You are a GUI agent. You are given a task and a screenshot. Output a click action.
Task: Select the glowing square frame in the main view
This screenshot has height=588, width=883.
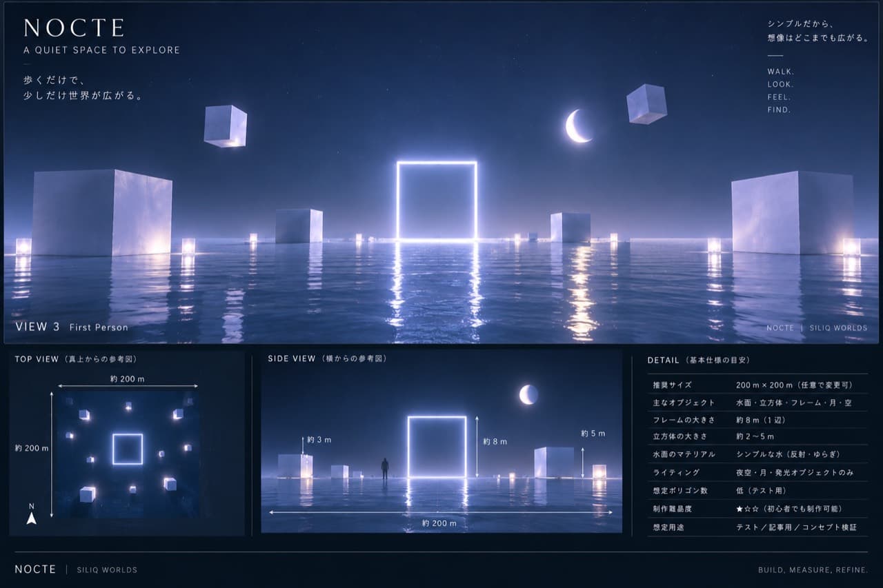click(437, 201)
